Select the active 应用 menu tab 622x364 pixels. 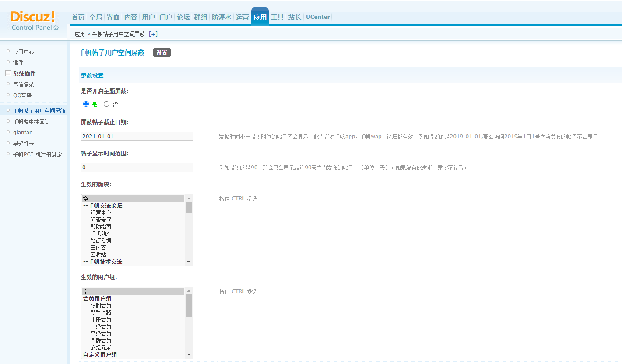click(x=260, y=17)
